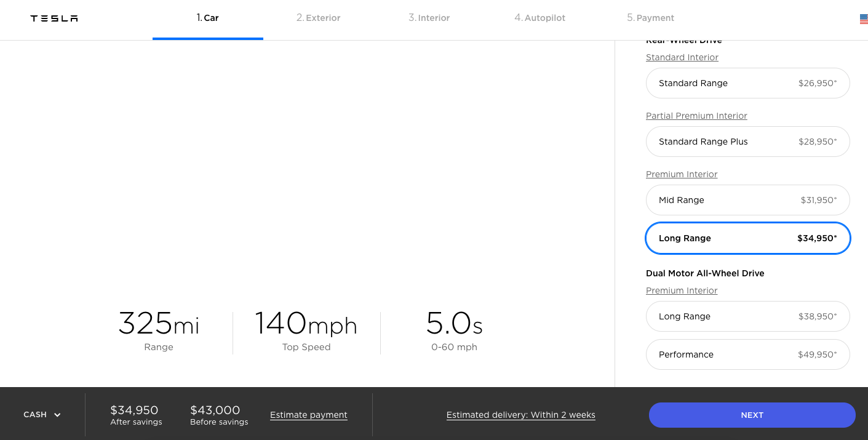Go to the 4. Autopilot step
868x440 pixels.
(540, 18)
